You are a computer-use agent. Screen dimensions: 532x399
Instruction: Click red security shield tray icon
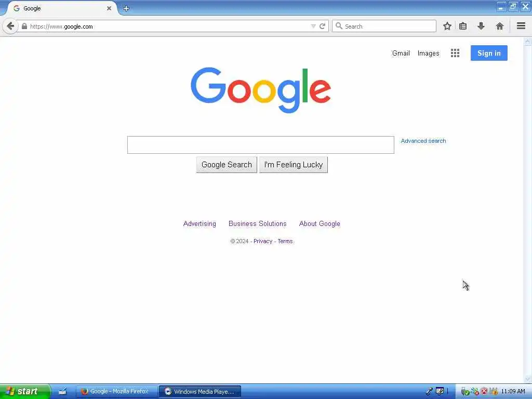coord(484,391)
